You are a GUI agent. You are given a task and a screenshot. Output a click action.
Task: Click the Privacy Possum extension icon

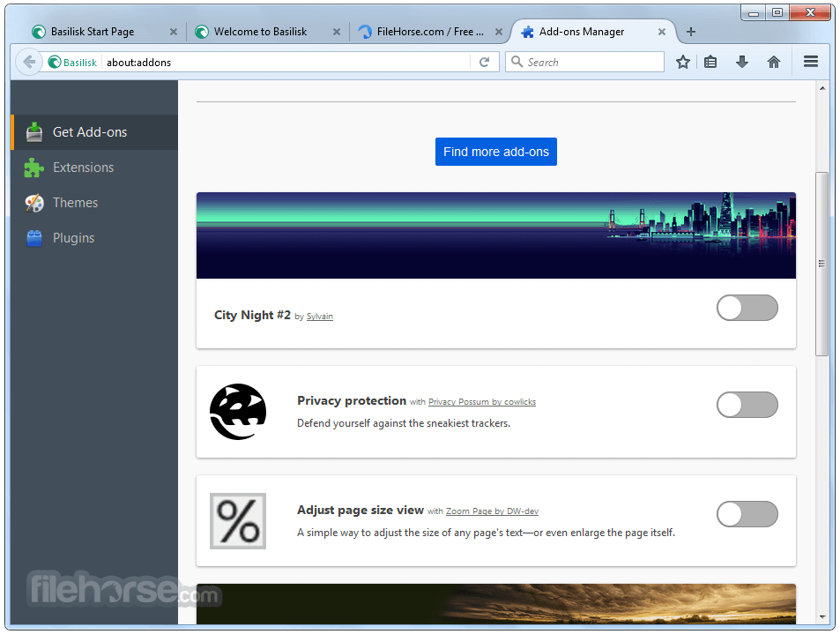coord(238,412)
